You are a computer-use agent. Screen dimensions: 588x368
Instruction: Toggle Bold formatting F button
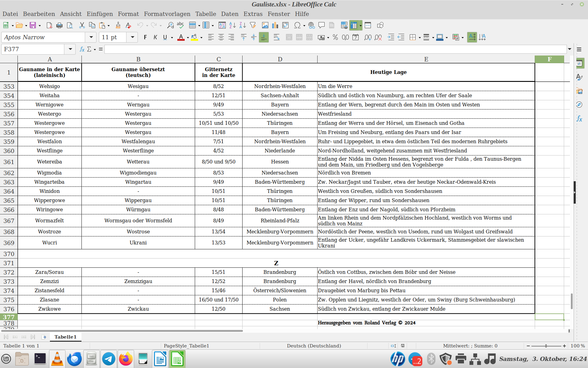click(145, 37)
